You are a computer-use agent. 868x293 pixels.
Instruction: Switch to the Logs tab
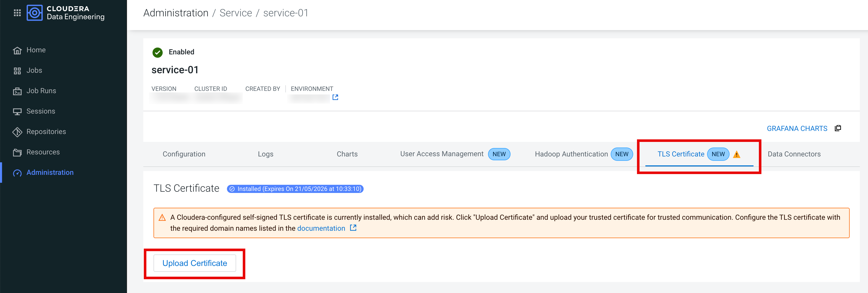tap(265, 154)
